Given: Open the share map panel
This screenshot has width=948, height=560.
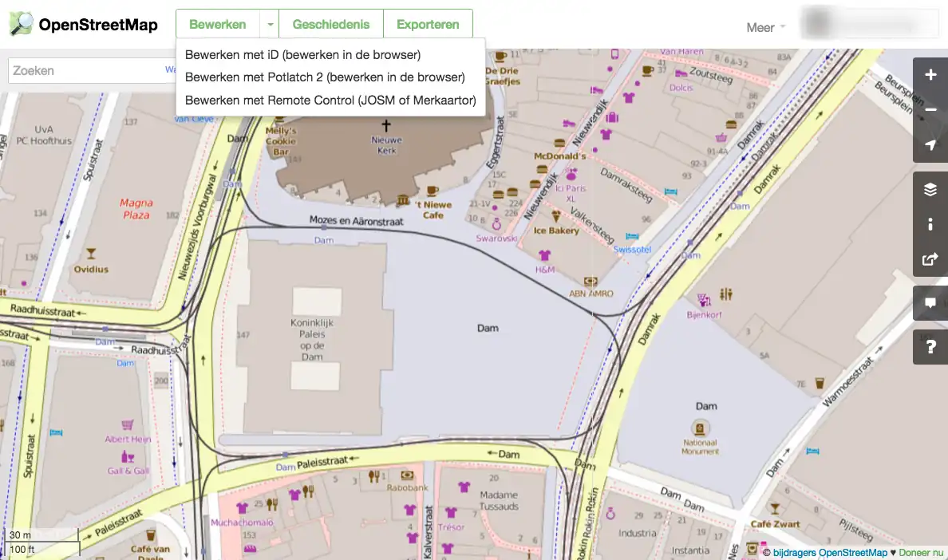Looking at the screenshot, I should click(930, 259).
